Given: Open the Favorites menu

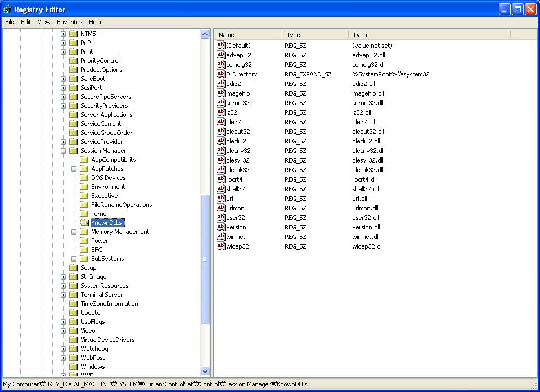Looking at the screenshot, I should coord(70,22).
